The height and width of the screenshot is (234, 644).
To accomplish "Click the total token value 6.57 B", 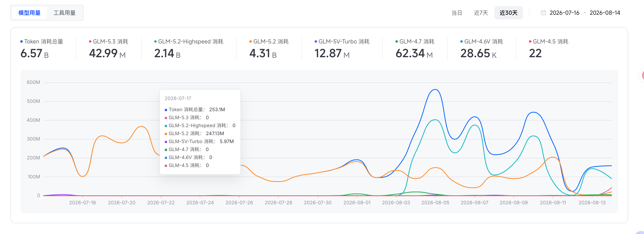I will point(34,53).
